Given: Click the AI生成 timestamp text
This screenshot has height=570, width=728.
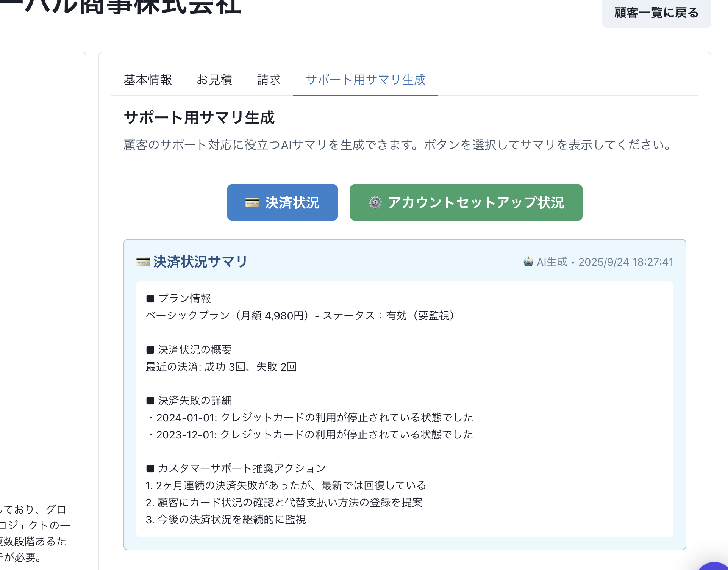Looking at the screenshot, I should (605, 262).
